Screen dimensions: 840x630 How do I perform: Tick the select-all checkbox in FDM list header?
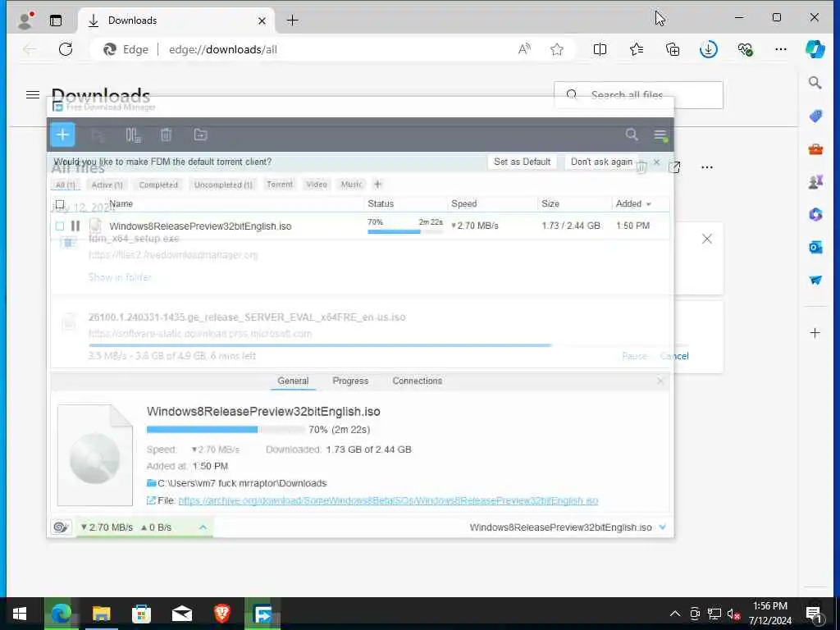[60, 204]
